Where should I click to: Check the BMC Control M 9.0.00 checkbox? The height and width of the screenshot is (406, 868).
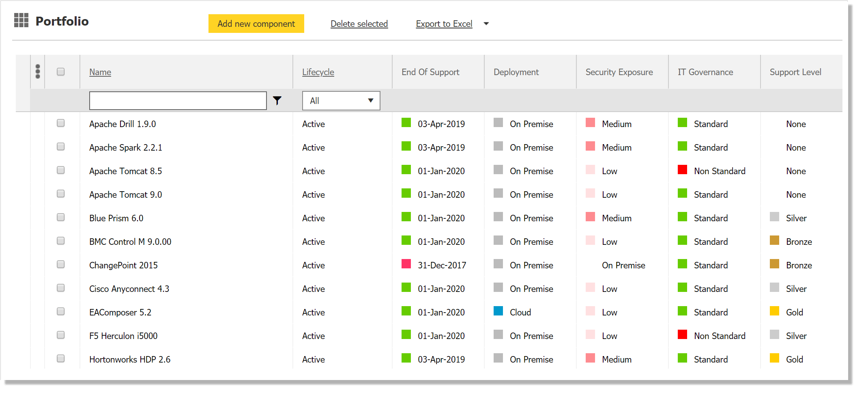(61, 241)
